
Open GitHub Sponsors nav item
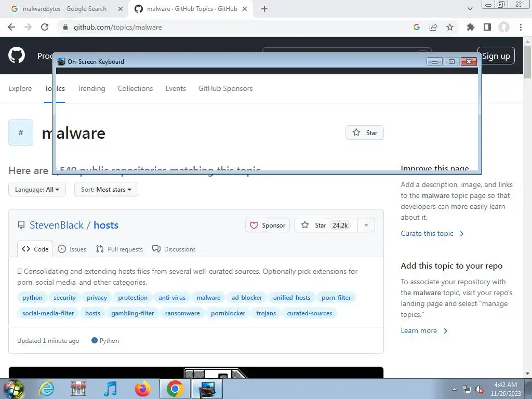coord(225,88)
